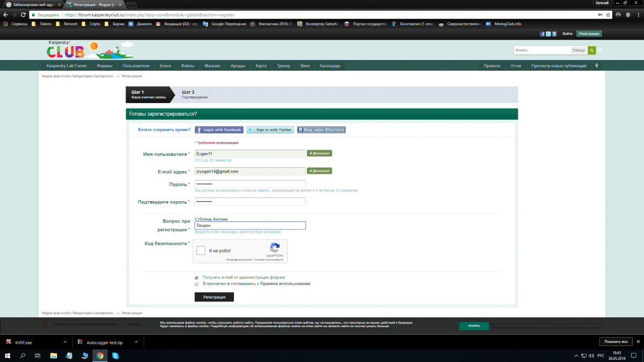The image size is (644, 362).
Task: Open the Форумы menu item
Action: coord(105,66)
